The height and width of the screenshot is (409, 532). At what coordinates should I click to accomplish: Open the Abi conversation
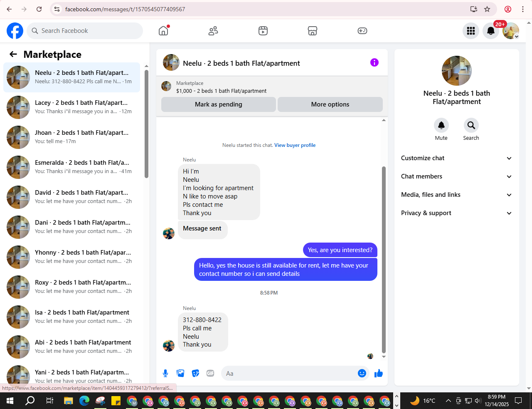71,347
